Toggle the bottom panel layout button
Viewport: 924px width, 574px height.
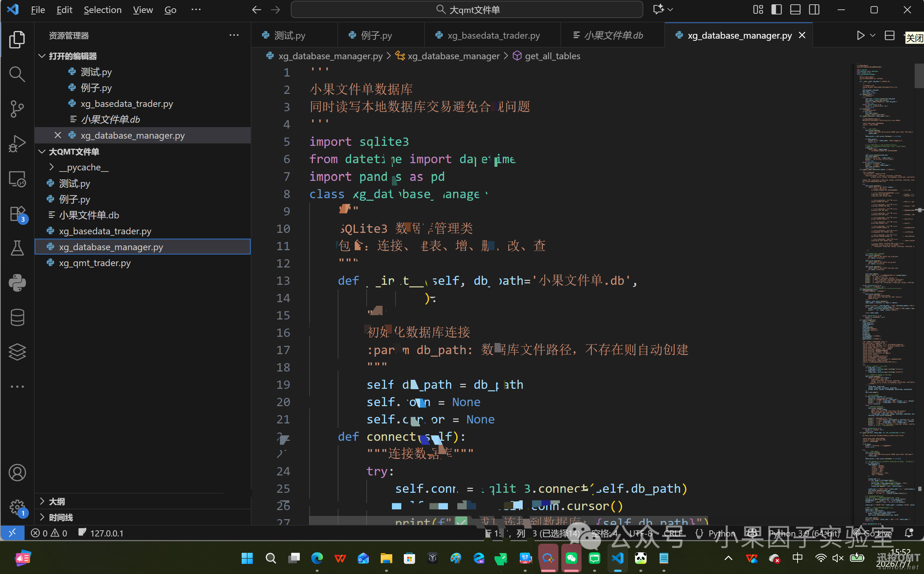795,10
